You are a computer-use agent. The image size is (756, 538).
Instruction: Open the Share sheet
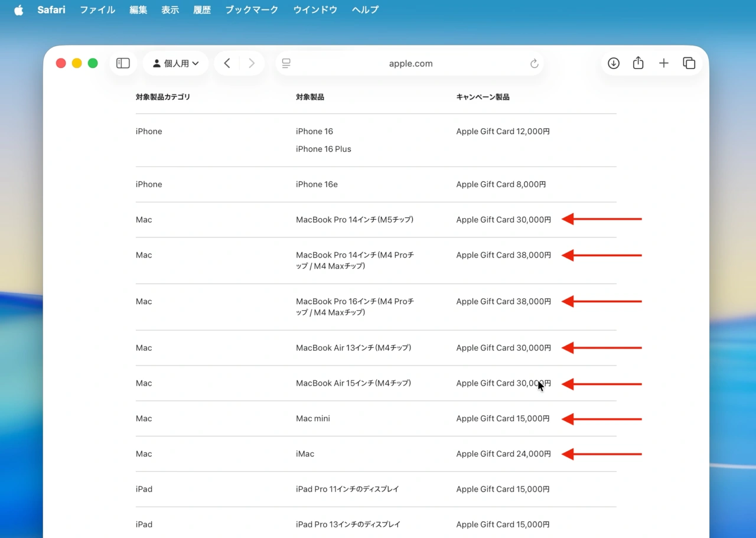coord(638,63)
